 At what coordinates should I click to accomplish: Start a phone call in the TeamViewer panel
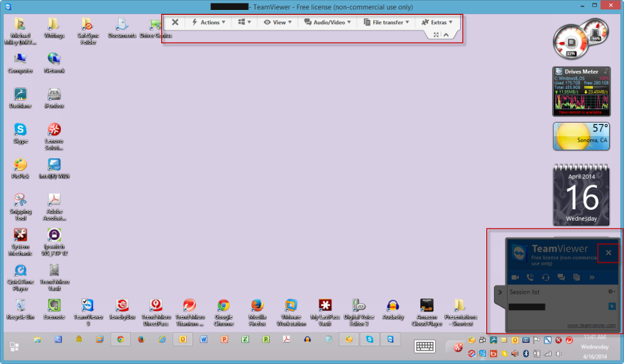click(530, 277)
